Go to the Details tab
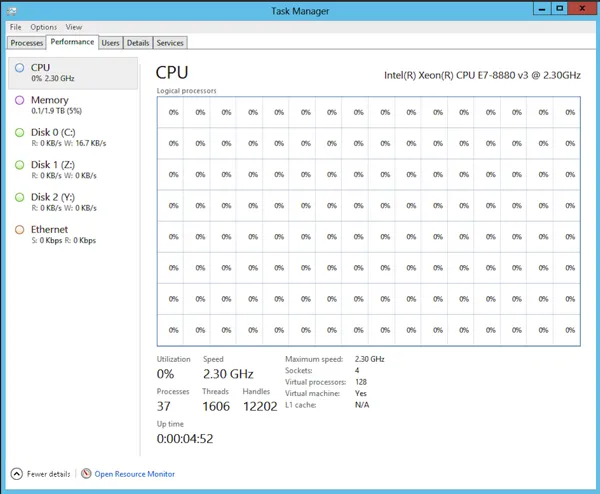Image resolution: width=600 pixels, height=494 pixels. [138, 43]
